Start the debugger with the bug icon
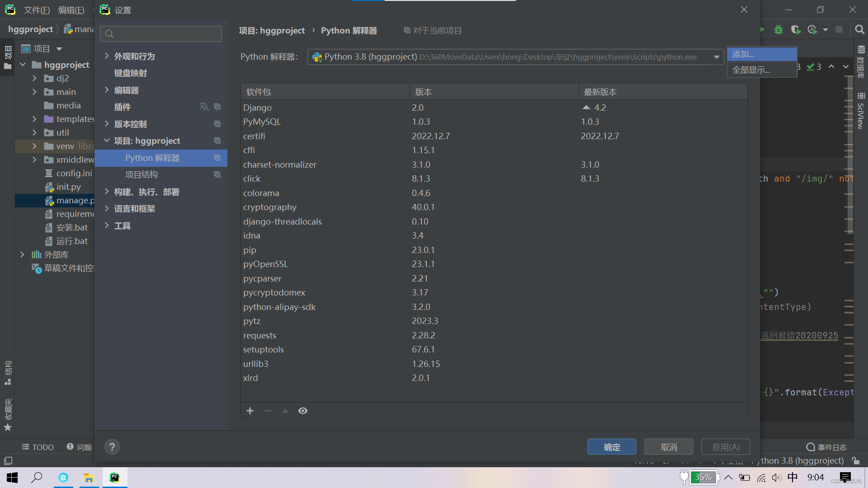This screenshot has width=868, height=488. tap(778, 29)
